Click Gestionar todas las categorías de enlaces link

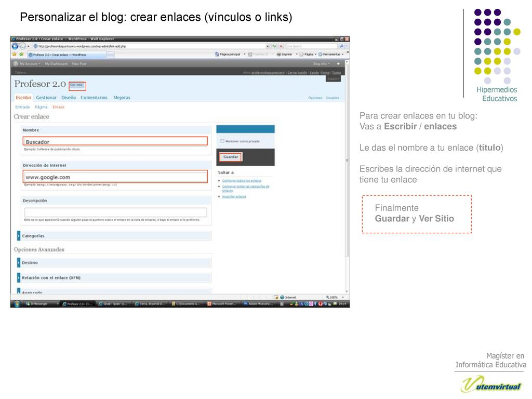coord(246,188)
